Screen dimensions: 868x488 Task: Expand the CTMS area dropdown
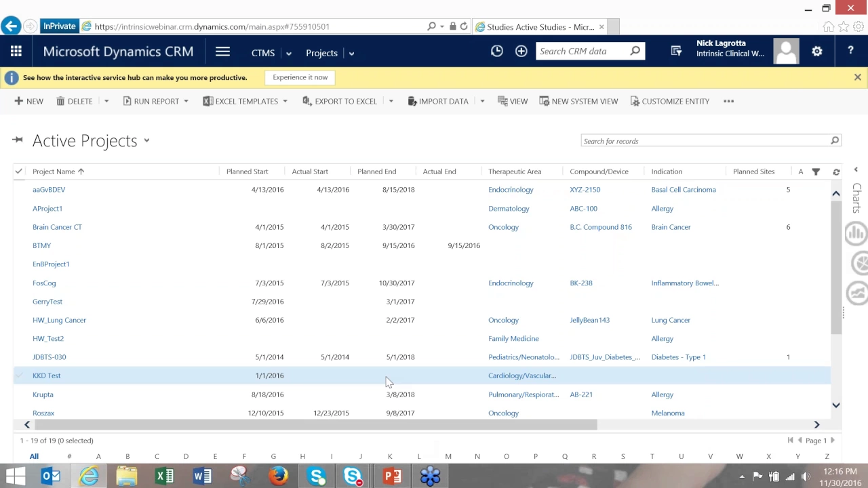click(289, 53)
